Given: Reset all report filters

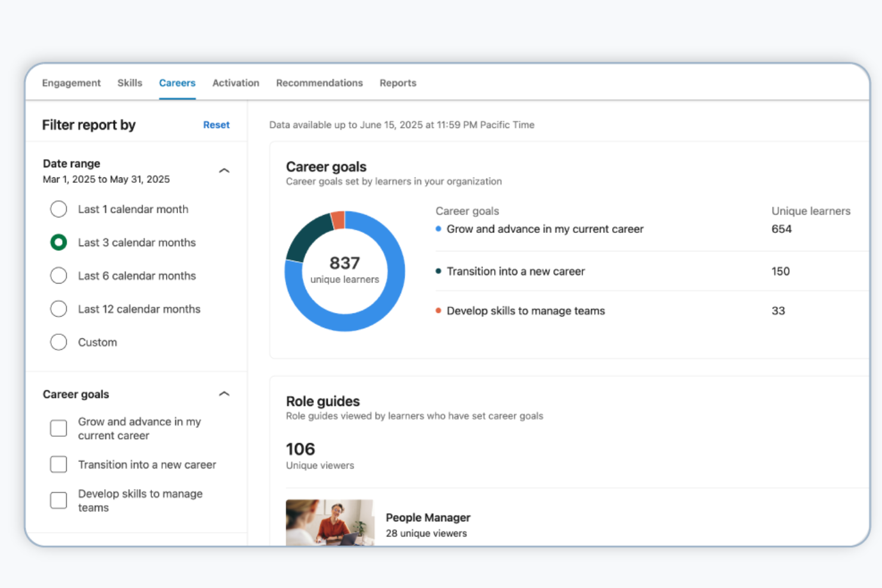Looking at the screenshot, I should [x=216, y=125].
